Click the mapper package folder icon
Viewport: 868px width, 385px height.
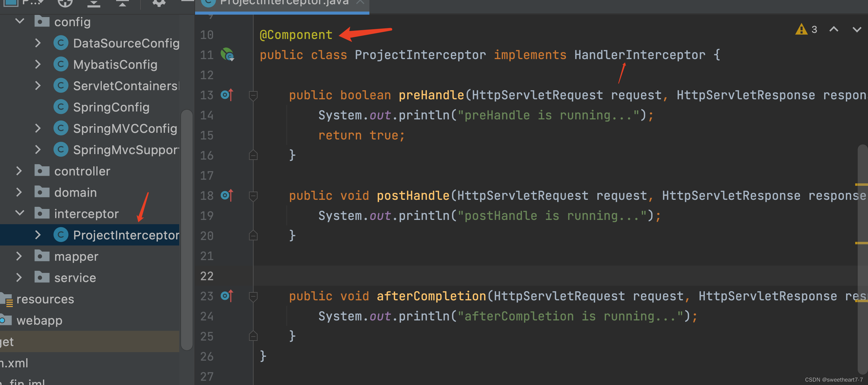coord(42,256)
